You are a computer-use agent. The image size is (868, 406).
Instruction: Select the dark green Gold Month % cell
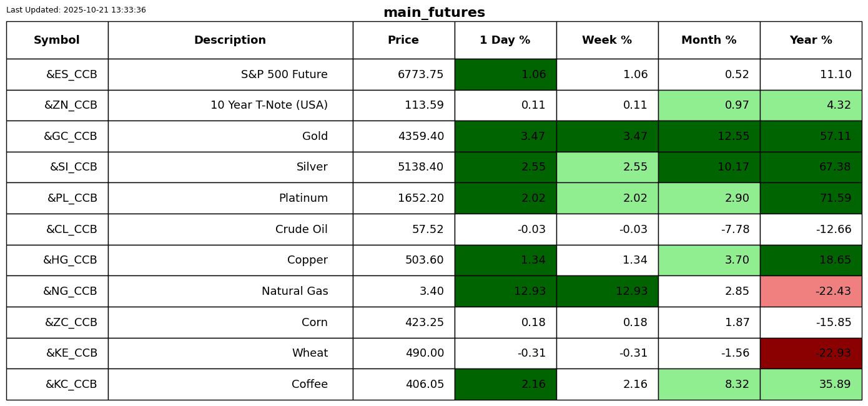(x=709, y=136)
